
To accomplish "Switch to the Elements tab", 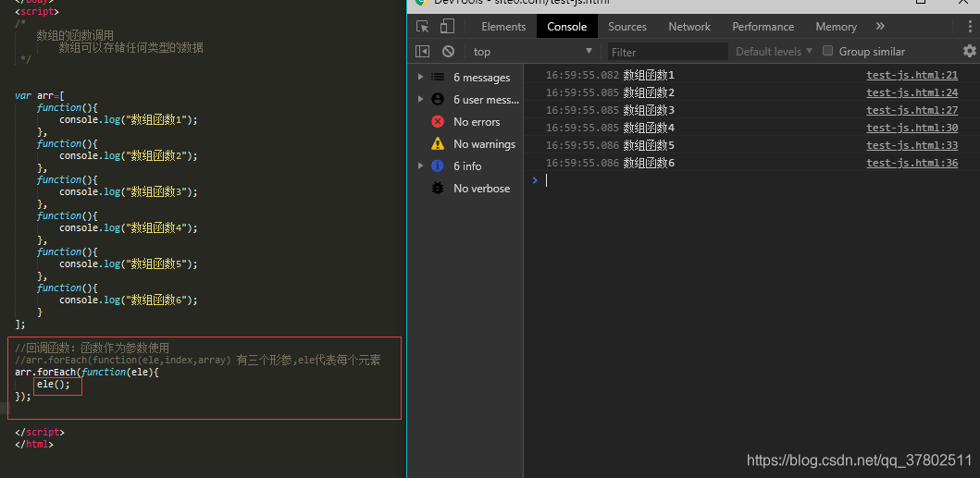I will click(x=503, y=26).
